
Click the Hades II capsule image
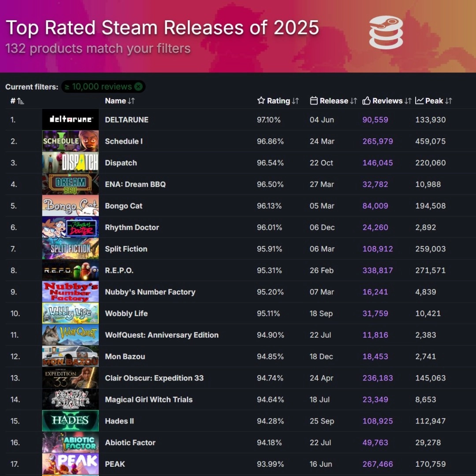(70, 421)
